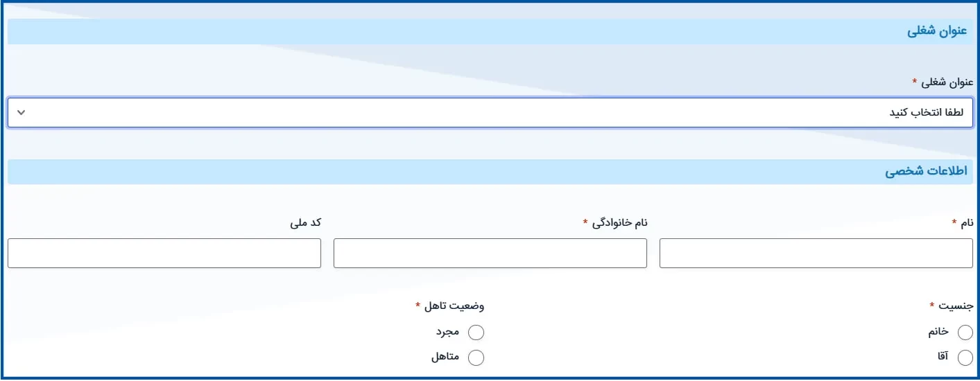Click the کد ملی input field

pos(164,253)
